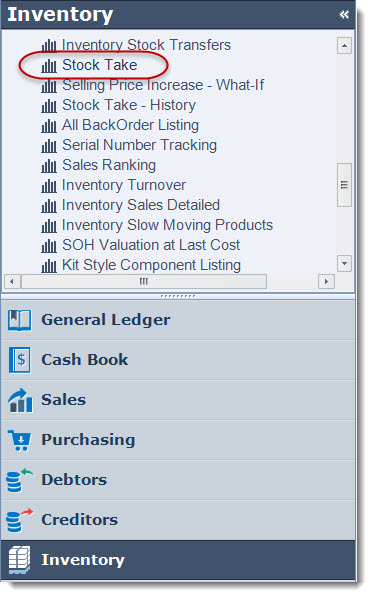Click chart icon beside Inventory Turnover
The height and width of the screenshot is (597, 372).
(x=49, y=186)
